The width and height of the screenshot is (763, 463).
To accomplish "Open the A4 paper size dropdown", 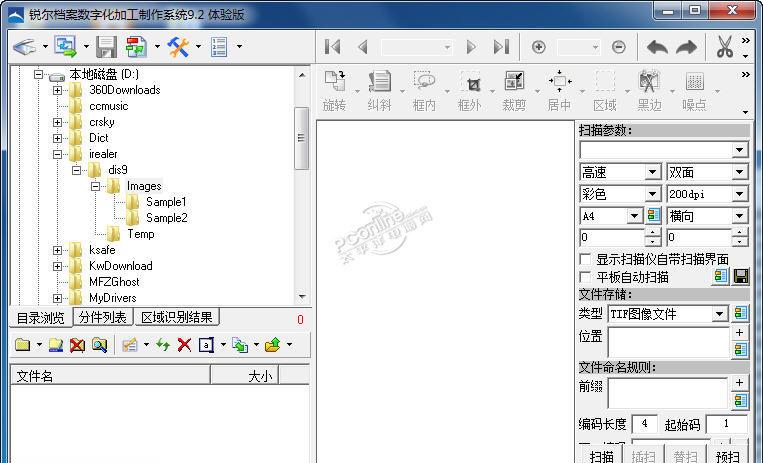I will [634, 216].
